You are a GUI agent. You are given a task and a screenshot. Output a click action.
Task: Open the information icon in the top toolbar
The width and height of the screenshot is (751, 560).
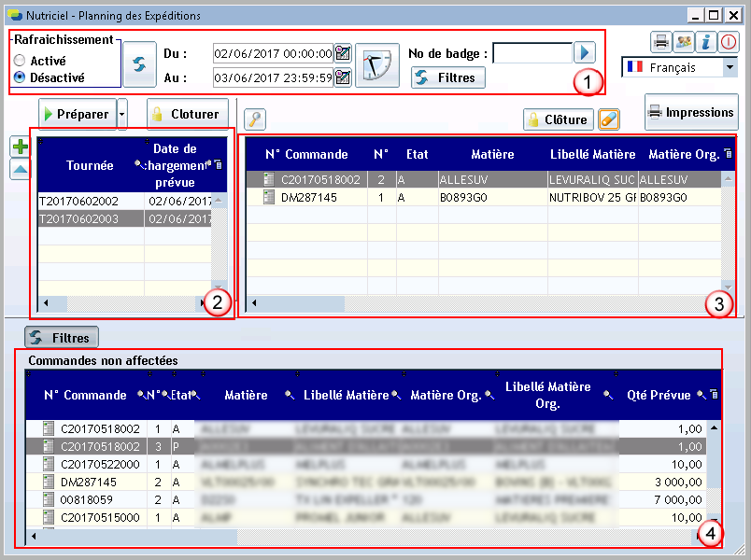705,42
